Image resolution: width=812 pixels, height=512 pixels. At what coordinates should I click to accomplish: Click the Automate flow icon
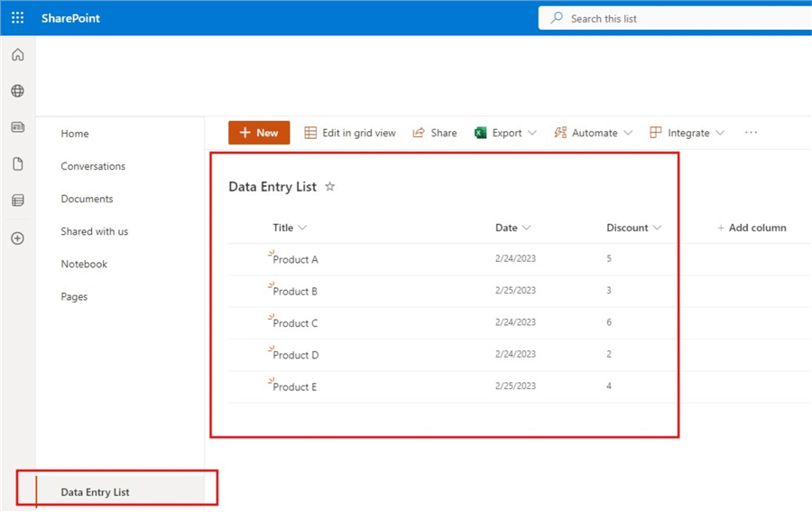(x=560, y=133)
